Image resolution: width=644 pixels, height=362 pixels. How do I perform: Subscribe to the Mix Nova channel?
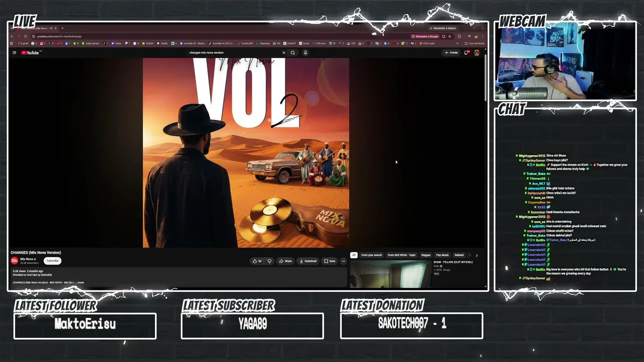pos(53,261)
